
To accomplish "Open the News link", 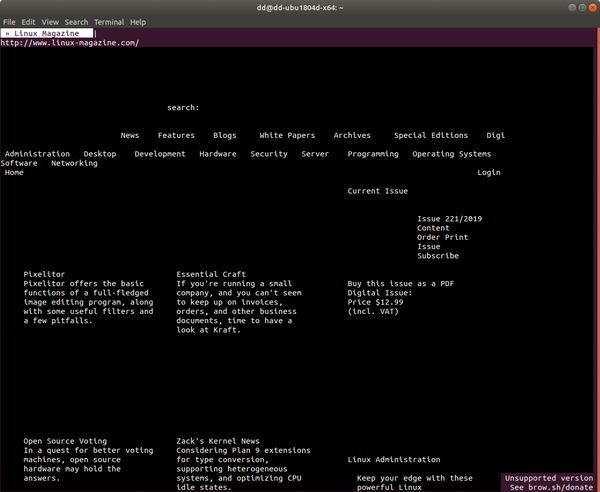I will tap(130, 135).
